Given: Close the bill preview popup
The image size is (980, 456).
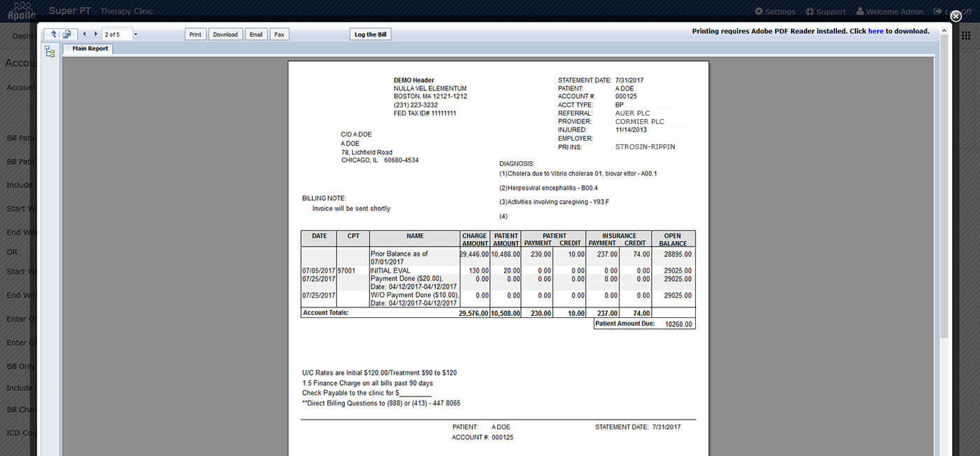Looking at the screenshot, I should pos(955,16).
